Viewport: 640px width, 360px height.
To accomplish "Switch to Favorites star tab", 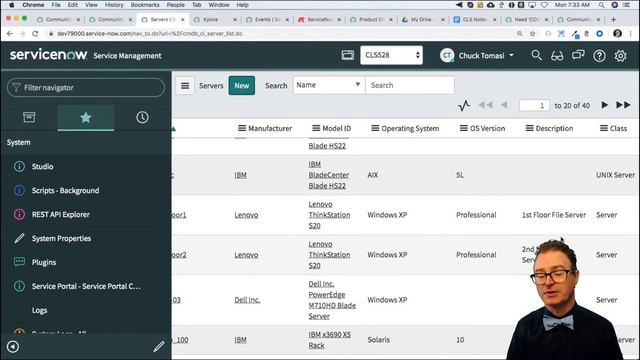I will click(86, 118).
